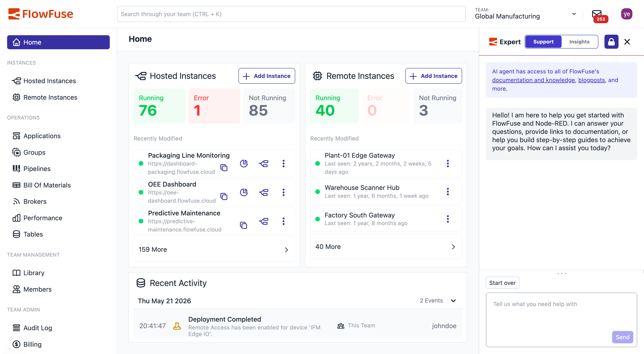Open Hosted Instances in sidebar
Viewport: 644px width, 354px height.
click(58, 81)
